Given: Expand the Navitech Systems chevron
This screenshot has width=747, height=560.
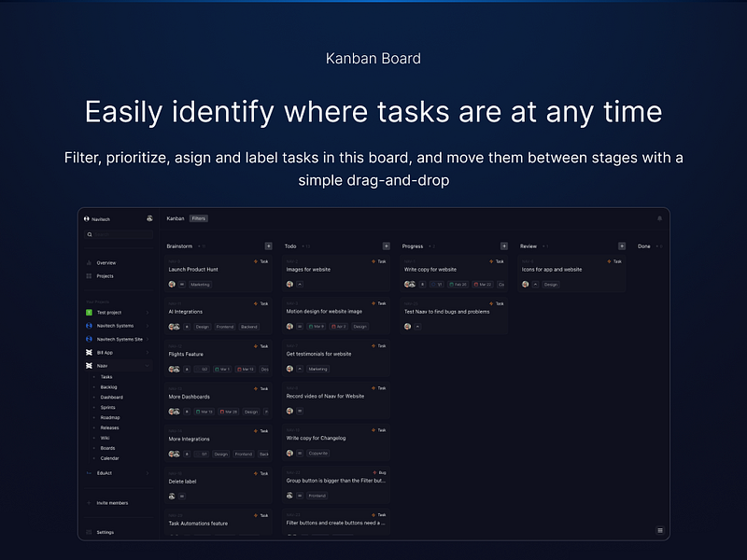Looking at the screenshot, I should (x=148, y=326).
